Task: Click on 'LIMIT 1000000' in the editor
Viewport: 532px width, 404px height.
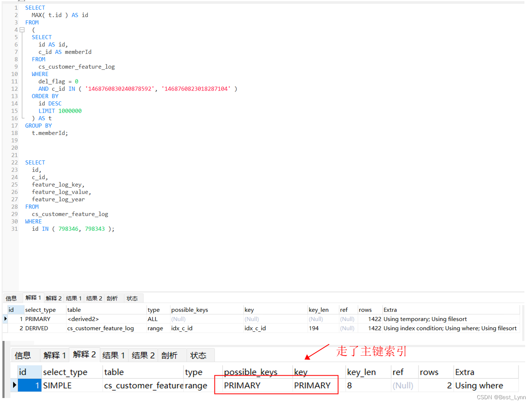Action: (60, 111)
